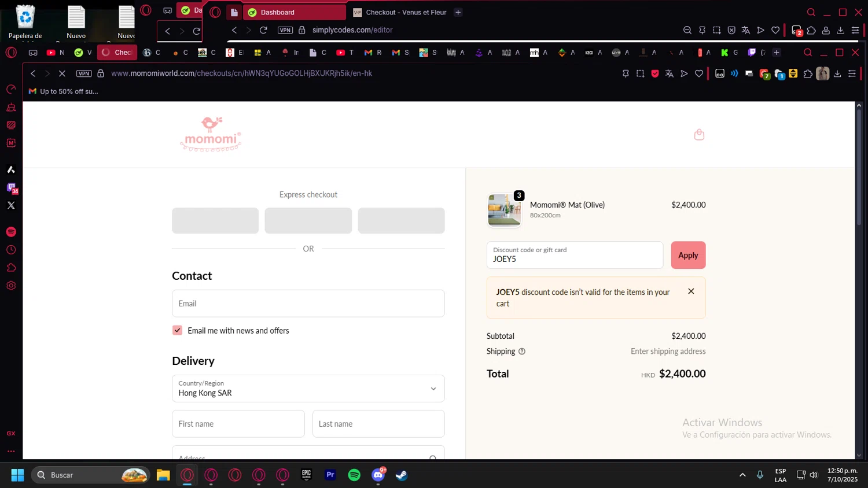Open Spotify in the Opera sidebar
Image resolution: width=868 pixels, height=488 pixels.
pyautogui.click(x=11, y=232)
